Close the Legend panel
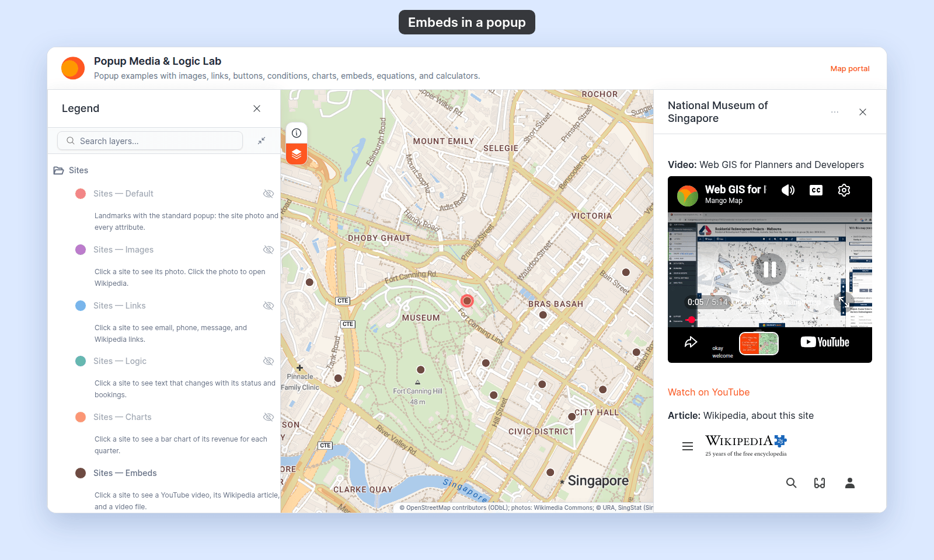 [x=257, y=108]
